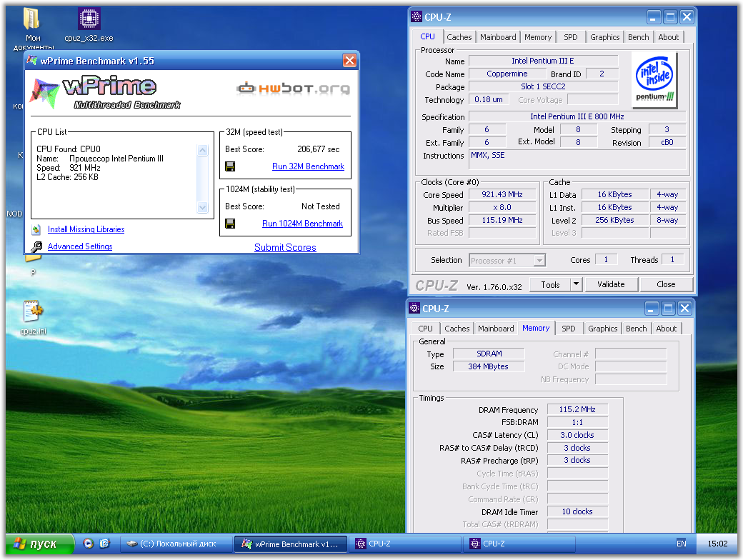Click the EN language indicator in the tray
Screen dimensions: 743x560
[682, 544]
